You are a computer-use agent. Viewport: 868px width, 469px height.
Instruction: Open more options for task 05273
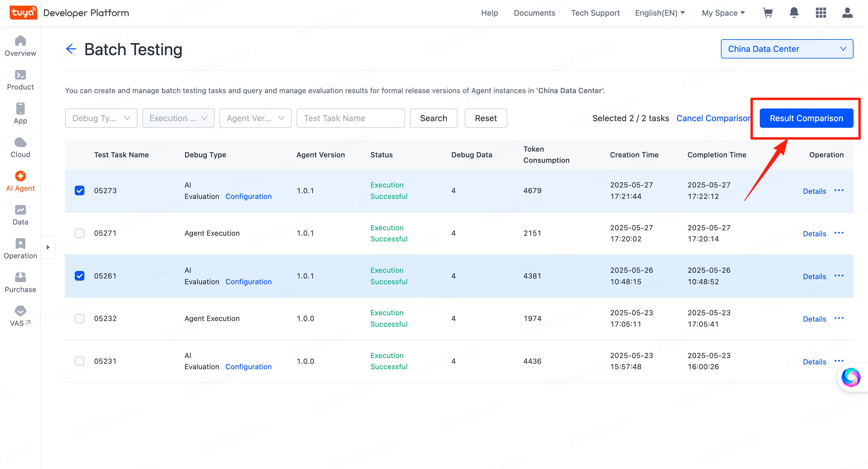839,190
